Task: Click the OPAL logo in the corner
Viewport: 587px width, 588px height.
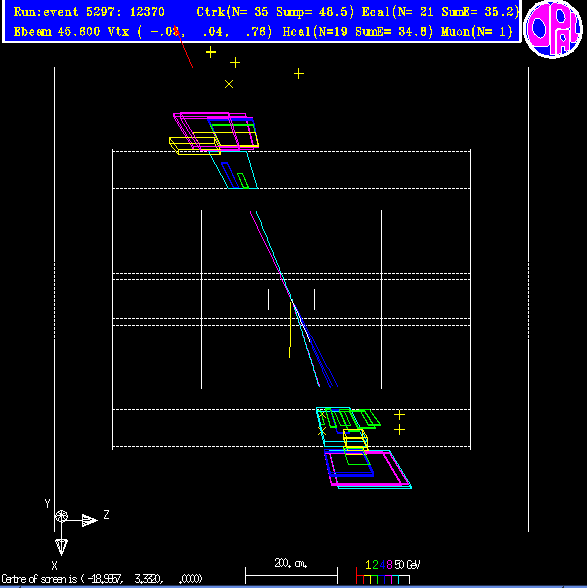Action: click(553, 29)
